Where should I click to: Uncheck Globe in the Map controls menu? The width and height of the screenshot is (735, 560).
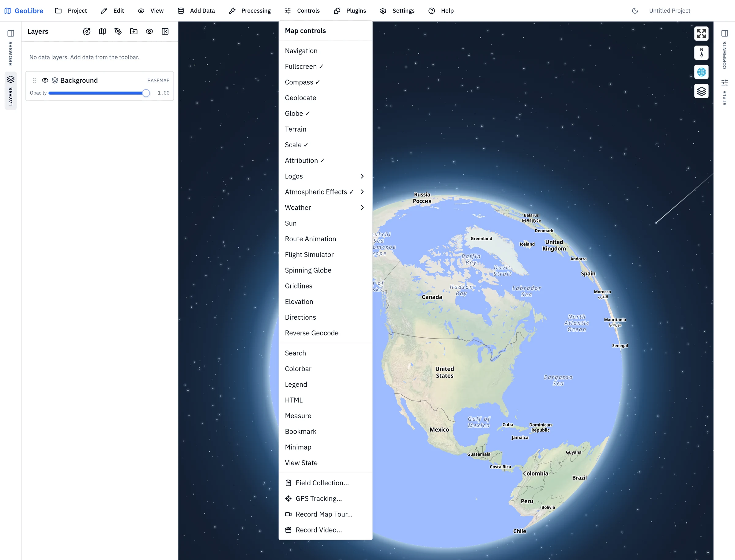325,113
